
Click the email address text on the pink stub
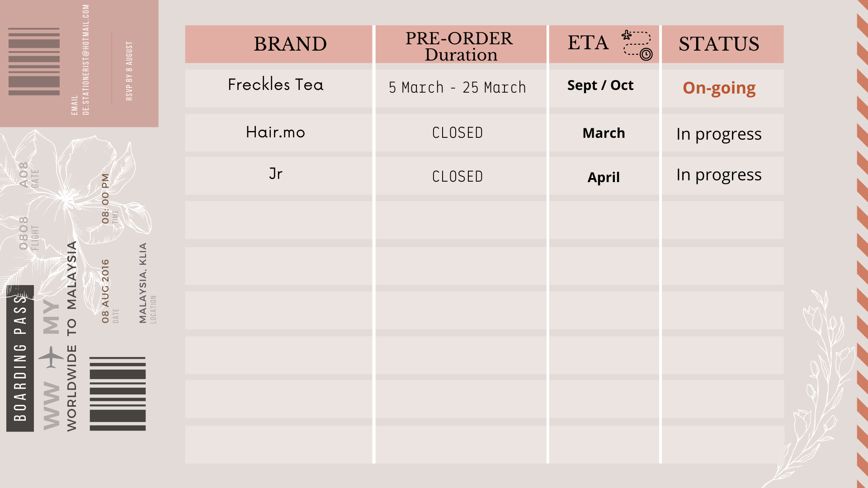pyautogui.click(x=86, y=60)
